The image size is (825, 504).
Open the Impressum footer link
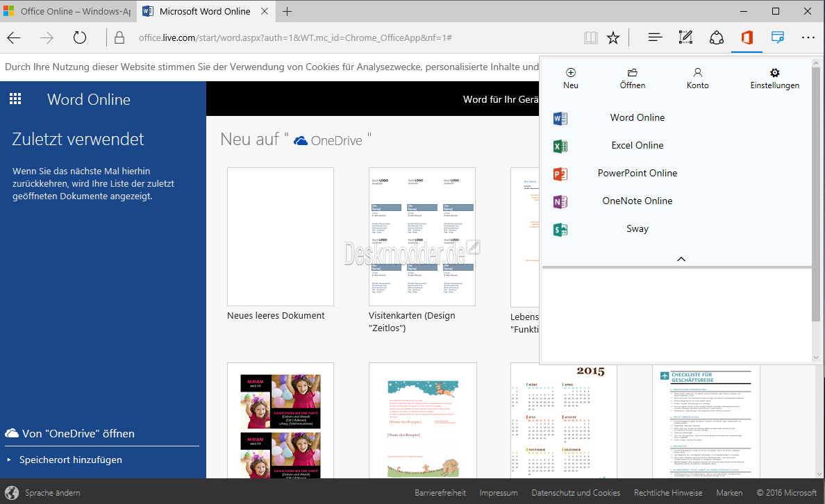(498, 493)
